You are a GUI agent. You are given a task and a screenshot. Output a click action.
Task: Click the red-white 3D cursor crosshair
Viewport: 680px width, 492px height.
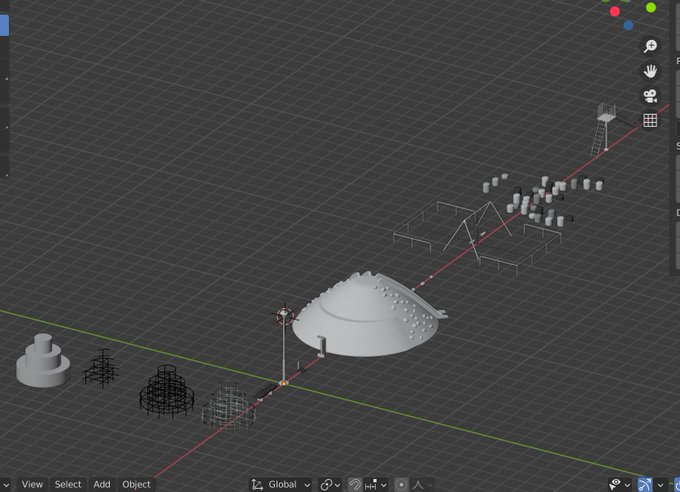click(x=284, y=315)
